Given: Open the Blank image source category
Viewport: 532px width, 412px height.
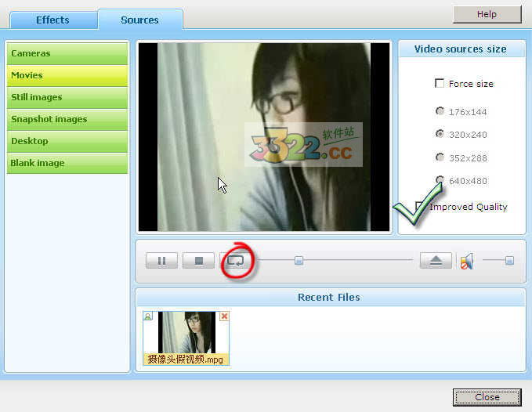Looking at the screenshot, I should click(x=67, y=163).
